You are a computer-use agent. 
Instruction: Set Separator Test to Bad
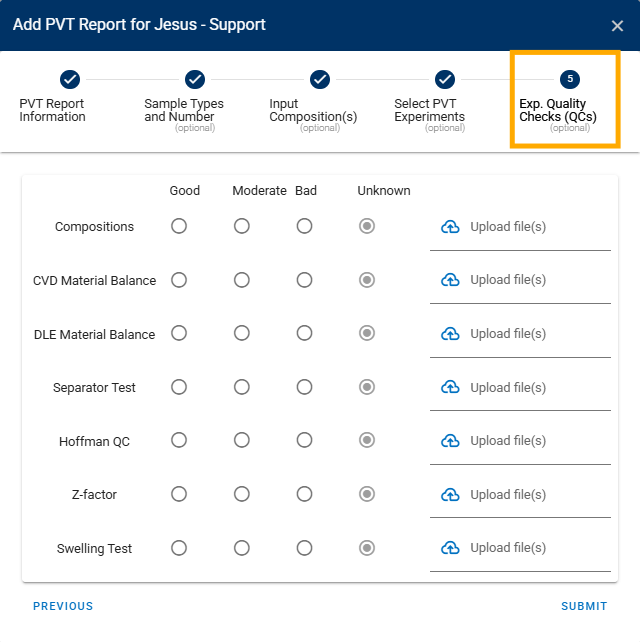pos(304,387)
